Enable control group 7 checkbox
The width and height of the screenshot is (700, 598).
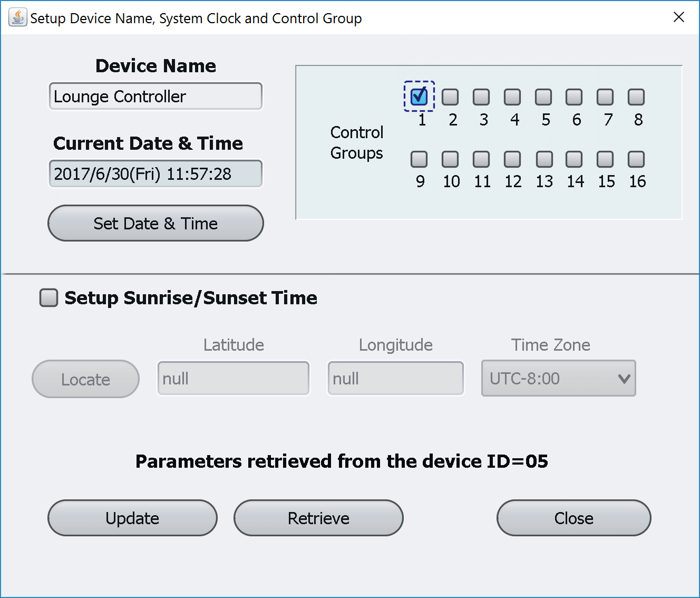coord(605,97)
